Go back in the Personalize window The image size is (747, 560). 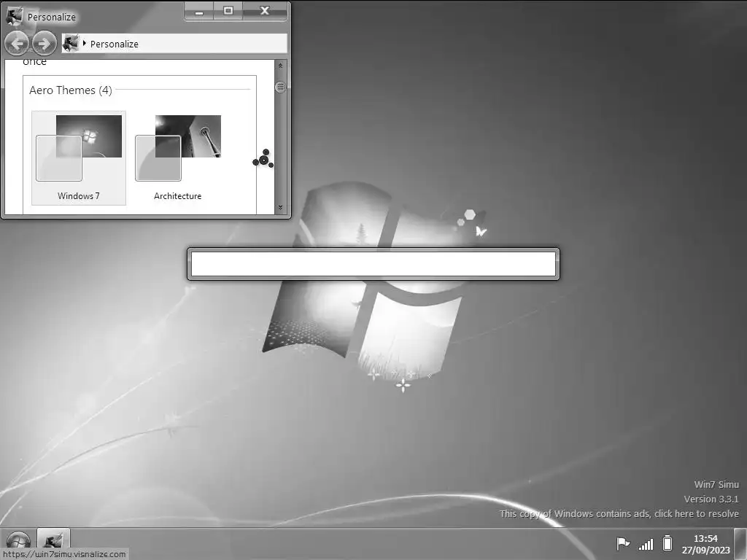click(18, 44)
